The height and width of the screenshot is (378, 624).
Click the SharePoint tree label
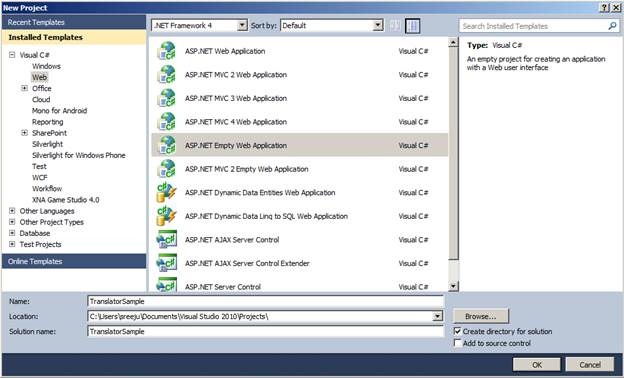click(49, 133)
